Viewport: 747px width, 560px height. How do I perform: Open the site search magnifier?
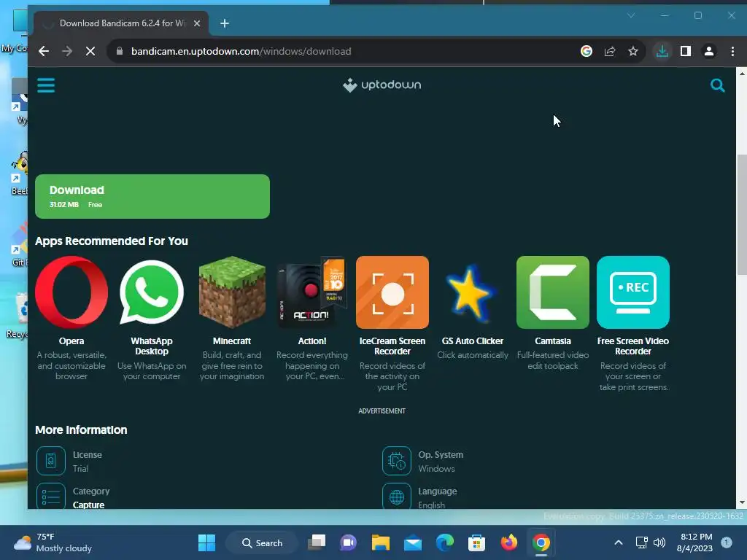coord(717,85)
